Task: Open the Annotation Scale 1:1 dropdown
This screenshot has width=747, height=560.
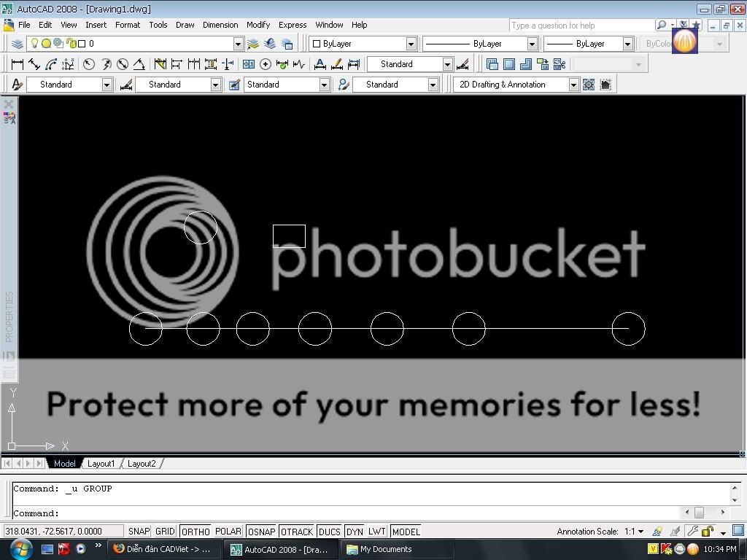Action: [635, 531]
